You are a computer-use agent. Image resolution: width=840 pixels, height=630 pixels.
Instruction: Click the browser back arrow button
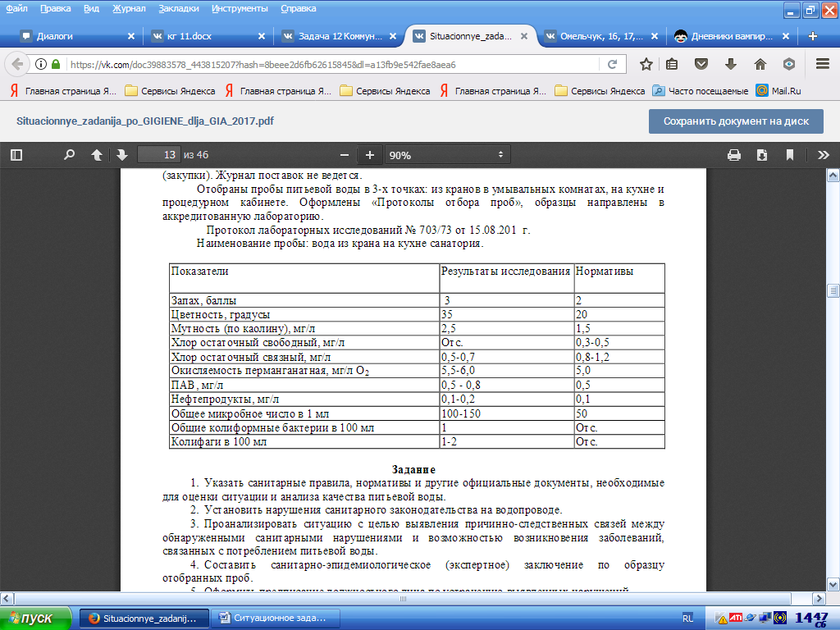pyautogui.click(x=17, y=64)
